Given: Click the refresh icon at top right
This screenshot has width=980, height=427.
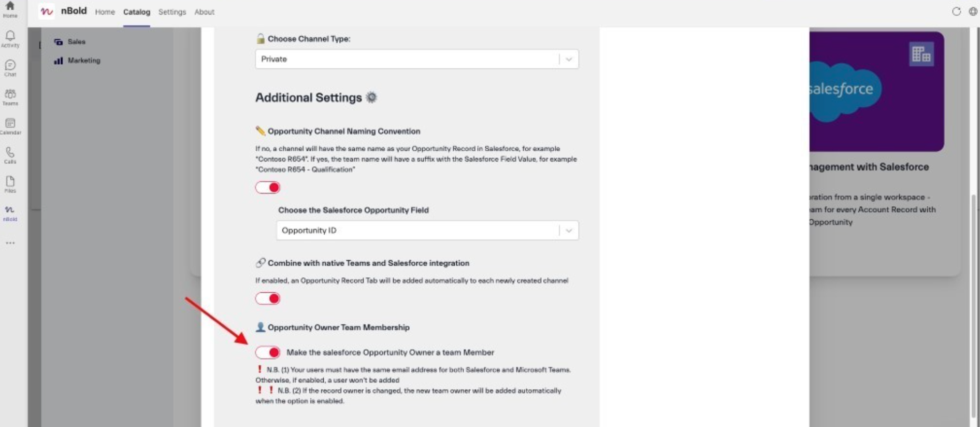Looking at the screenshot, I should click(956, 11).
